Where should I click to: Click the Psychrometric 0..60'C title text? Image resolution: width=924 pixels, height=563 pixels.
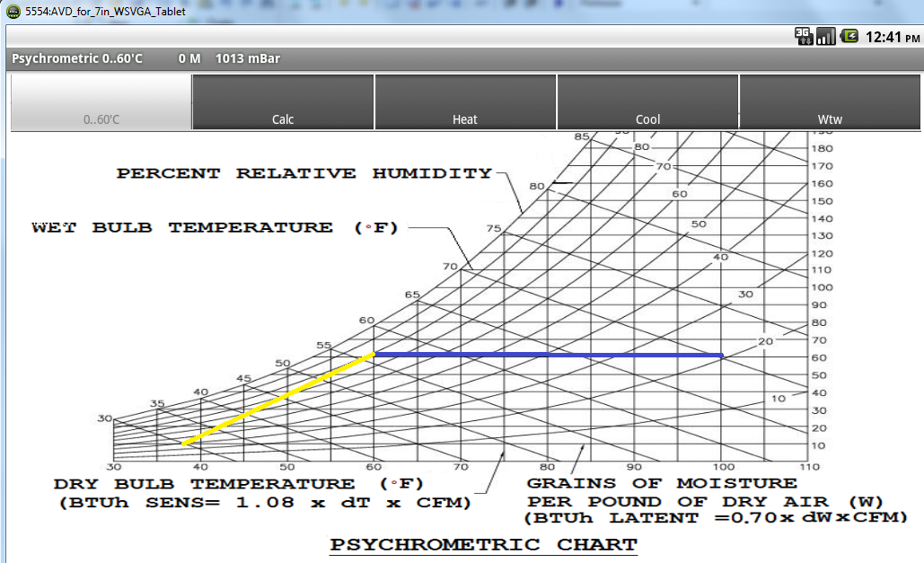click(x=77, y=58)
